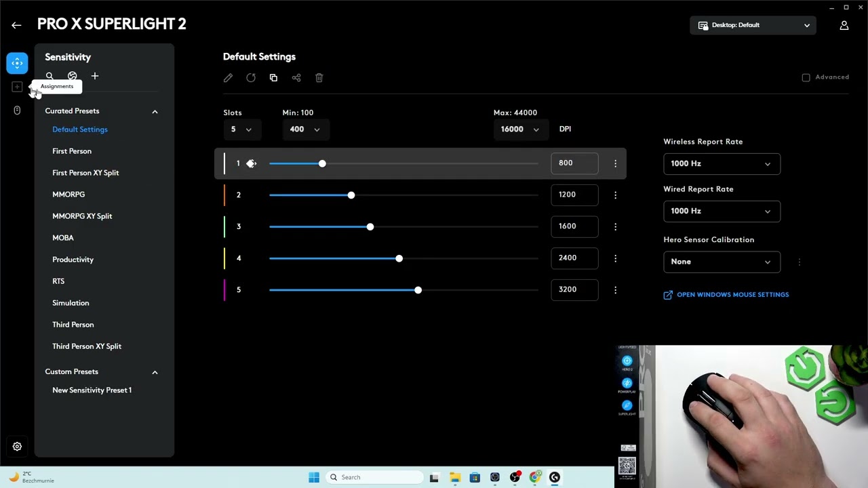Click slot 5 DPI slider handle
Viewport: 868px width, 488px height.
point(418,290)
